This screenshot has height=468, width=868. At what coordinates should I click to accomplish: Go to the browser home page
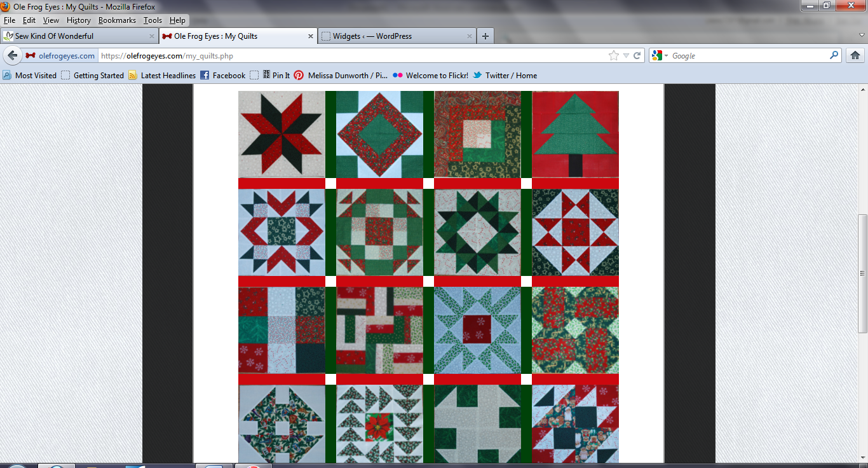click(x=856, y=55)
